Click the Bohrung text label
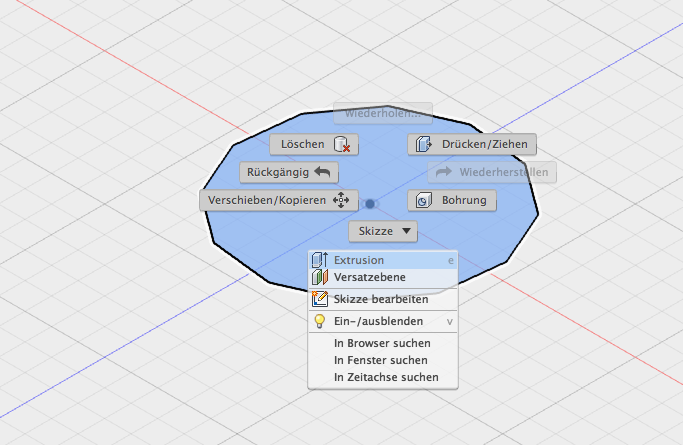Screen dimensions: 683x445 464,200
